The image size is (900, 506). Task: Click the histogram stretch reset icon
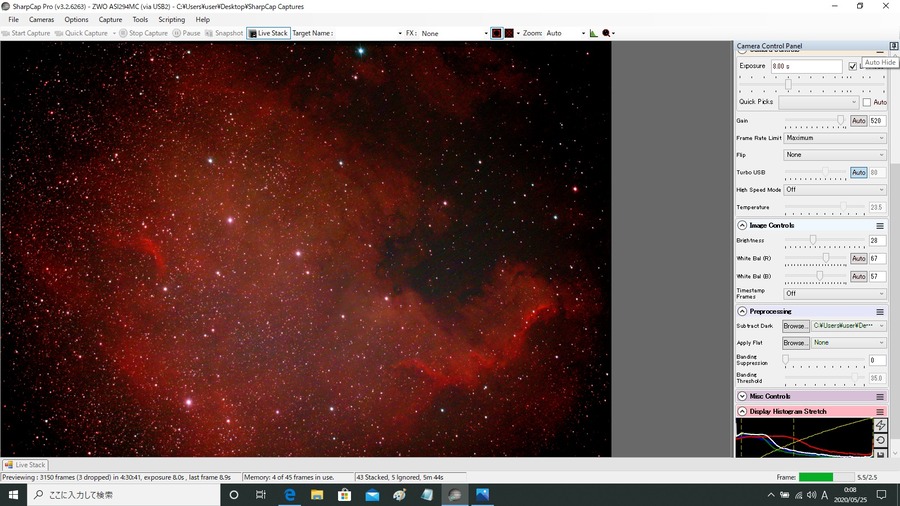tap(880, 440)
